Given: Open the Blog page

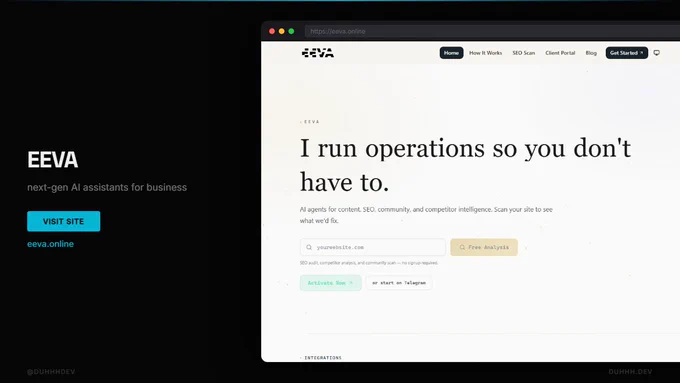Looking at the screenshot, I should pos(591,53).
